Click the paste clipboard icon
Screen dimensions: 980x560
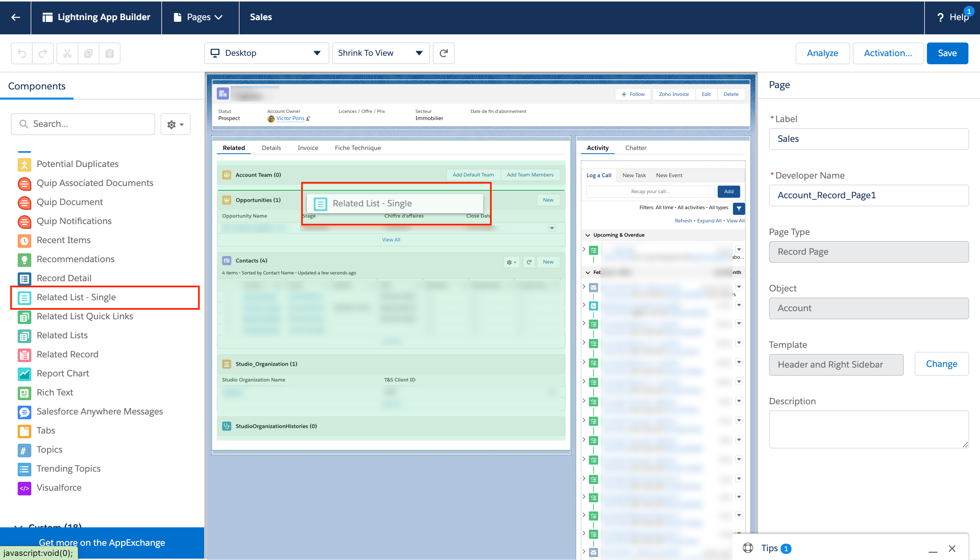point(110,53)
